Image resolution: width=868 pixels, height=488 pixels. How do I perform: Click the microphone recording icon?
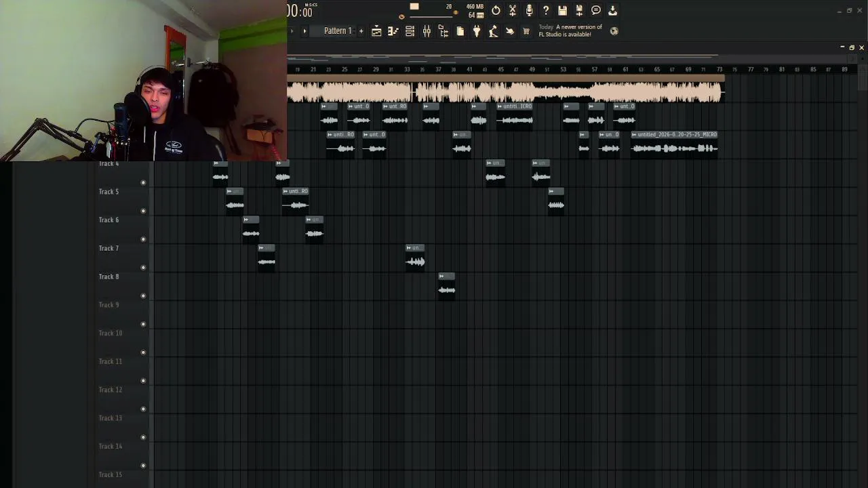[529, 10]
